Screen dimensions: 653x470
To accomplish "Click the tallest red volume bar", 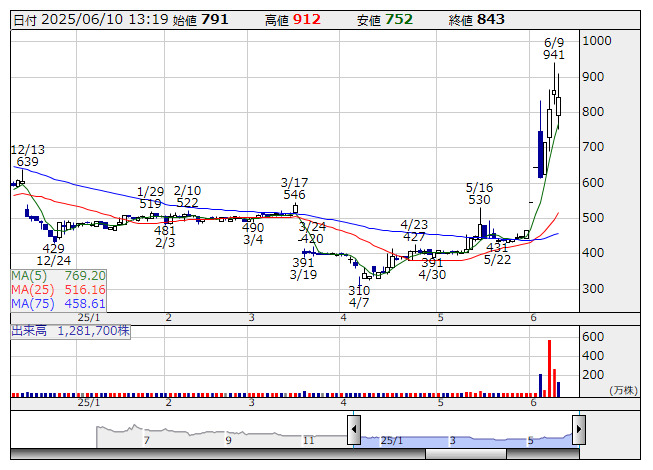I will [x=549, y=368].
